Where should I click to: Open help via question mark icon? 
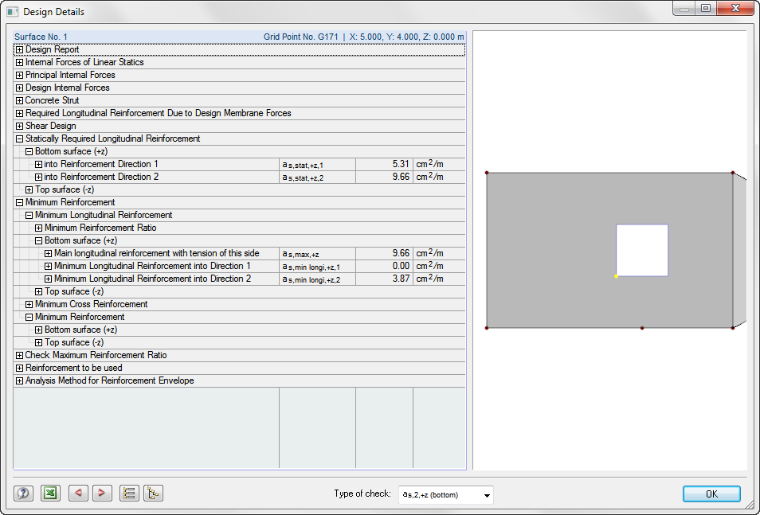coord(23,493)
